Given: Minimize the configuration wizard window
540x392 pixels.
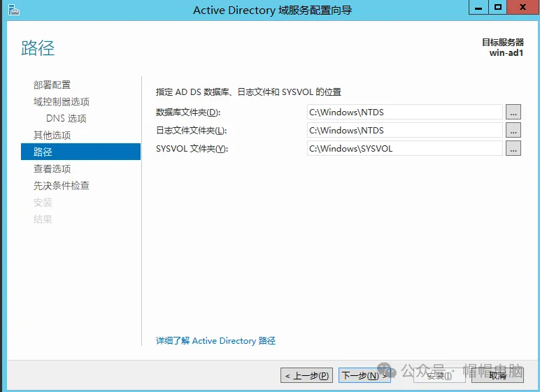Looking at the screenshot, I should click(x=478, y=8).
